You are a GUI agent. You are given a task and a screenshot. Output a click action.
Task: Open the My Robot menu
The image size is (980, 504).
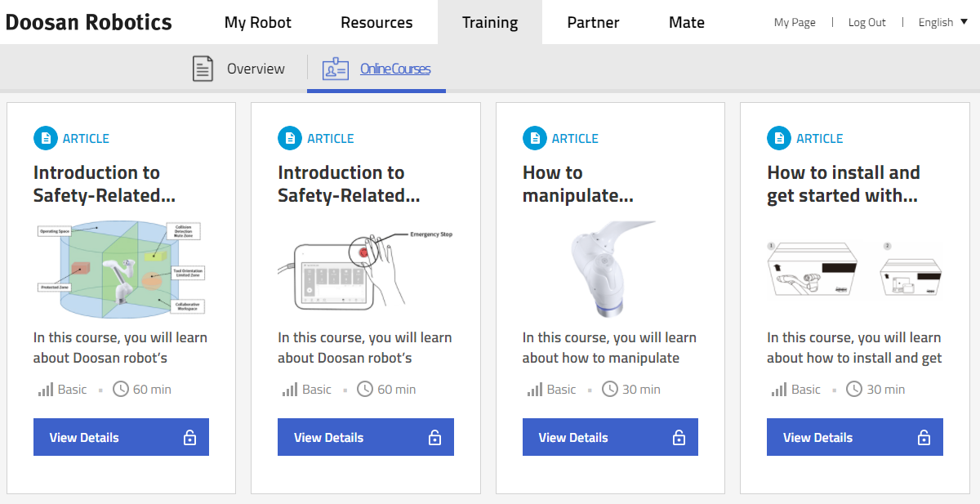coord(257,22)
